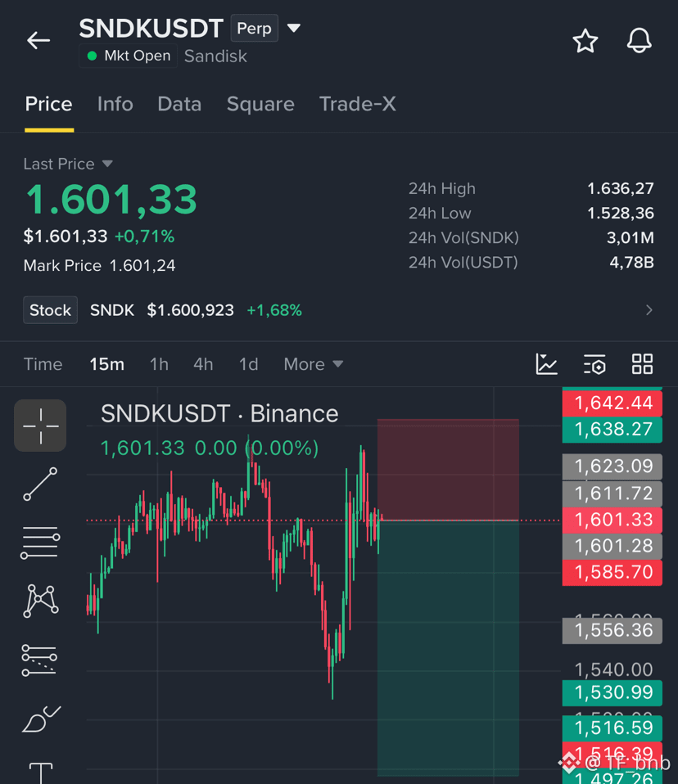This screenshot has height=784, width=678.
Task: Click SNDKUSDT · Binance chart title
Action: coord(219,414)
